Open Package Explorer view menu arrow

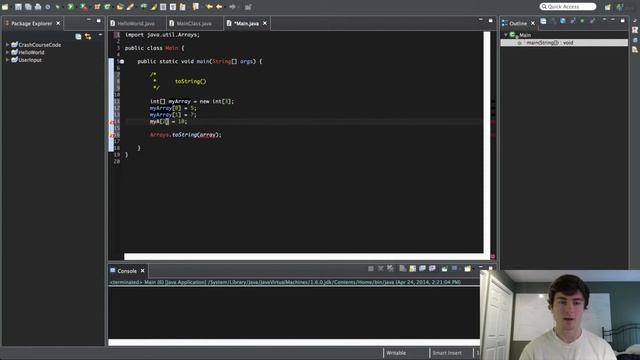pyautogui.click(x=100, y=35)
